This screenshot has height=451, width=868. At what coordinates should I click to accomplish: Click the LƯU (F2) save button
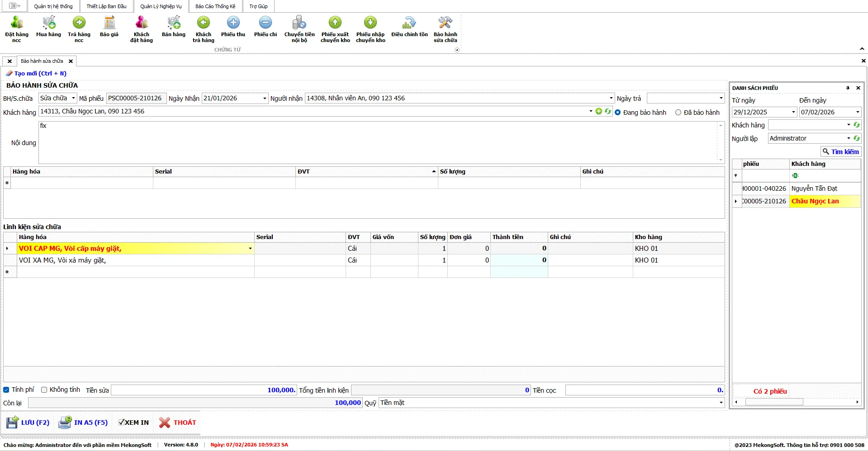pos(28,423)
